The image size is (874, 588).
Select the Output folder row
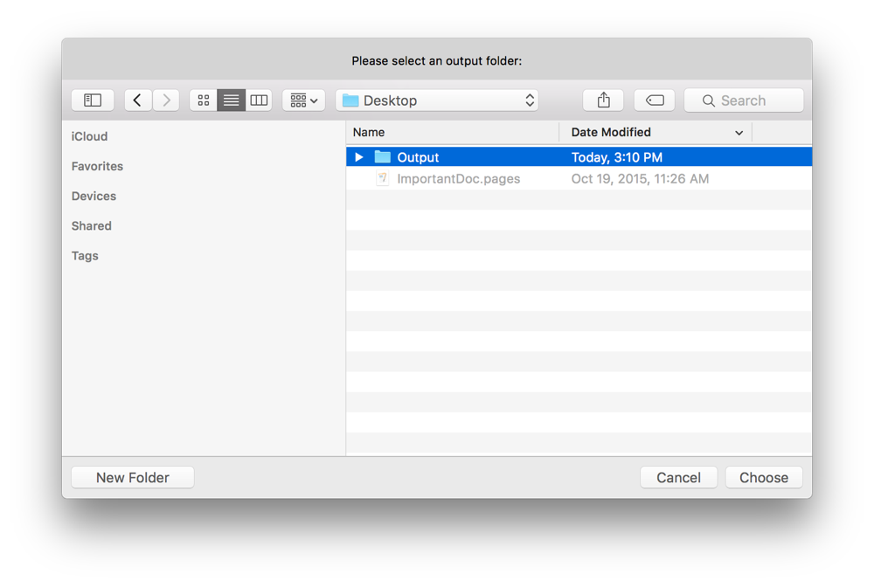tap(579, 157)
